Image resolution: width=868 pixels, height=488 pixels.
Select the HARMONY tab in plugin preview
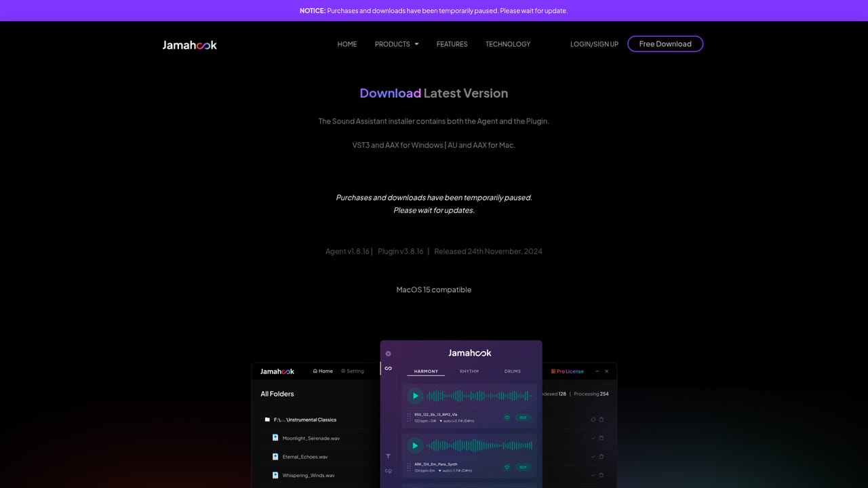point(426,371)
